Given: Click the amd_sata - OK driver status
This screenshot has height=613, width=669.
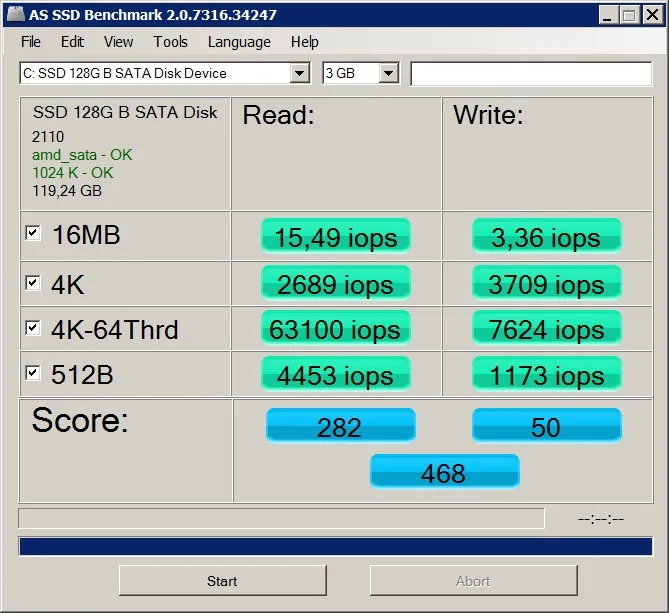Looking at the screenshot, I should (82, 155).
